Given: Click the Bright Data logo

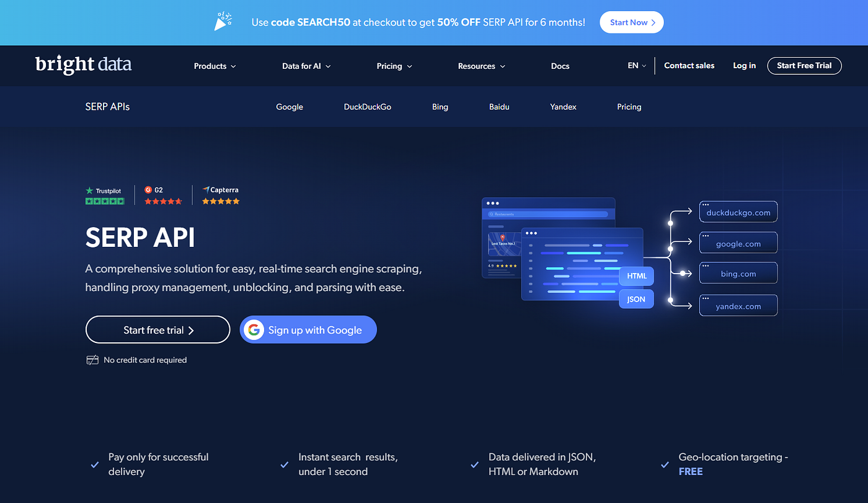Looking at the screenshot, I should coord(84,65).
